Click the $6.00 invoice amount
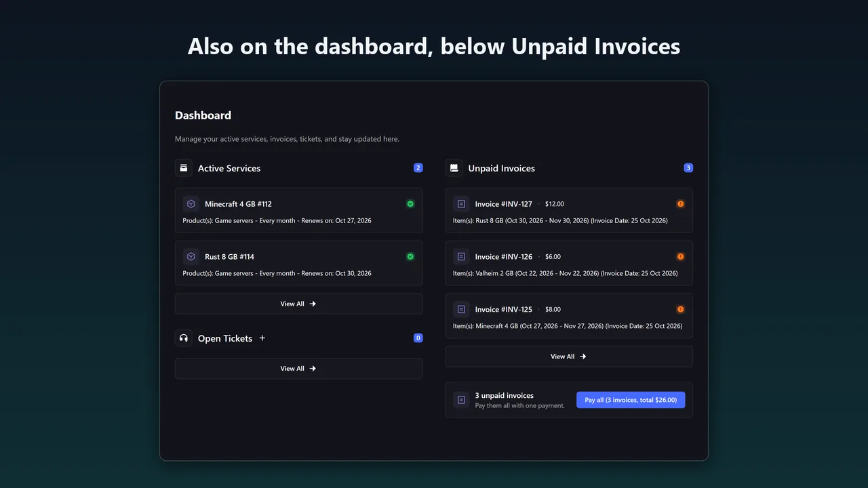 553,257
